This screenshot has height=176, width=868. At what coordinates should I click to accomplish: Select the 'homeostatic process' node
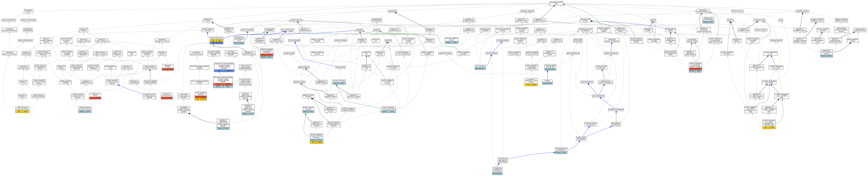tap(28, 11)
